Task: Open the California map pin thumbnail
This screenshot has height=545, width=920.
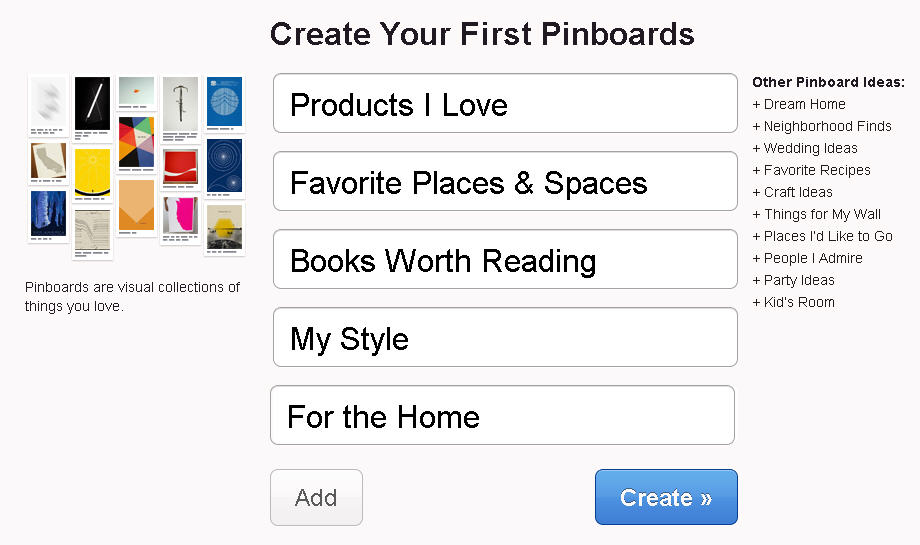Action: [48, 161]
